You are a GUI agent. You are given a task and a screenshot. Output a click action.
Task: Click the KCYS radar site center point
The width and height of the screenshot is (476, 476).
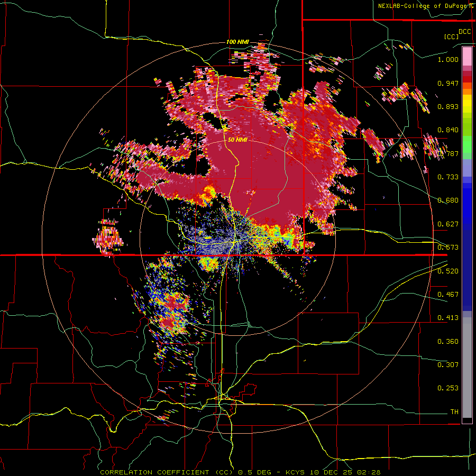pos(240,237)
